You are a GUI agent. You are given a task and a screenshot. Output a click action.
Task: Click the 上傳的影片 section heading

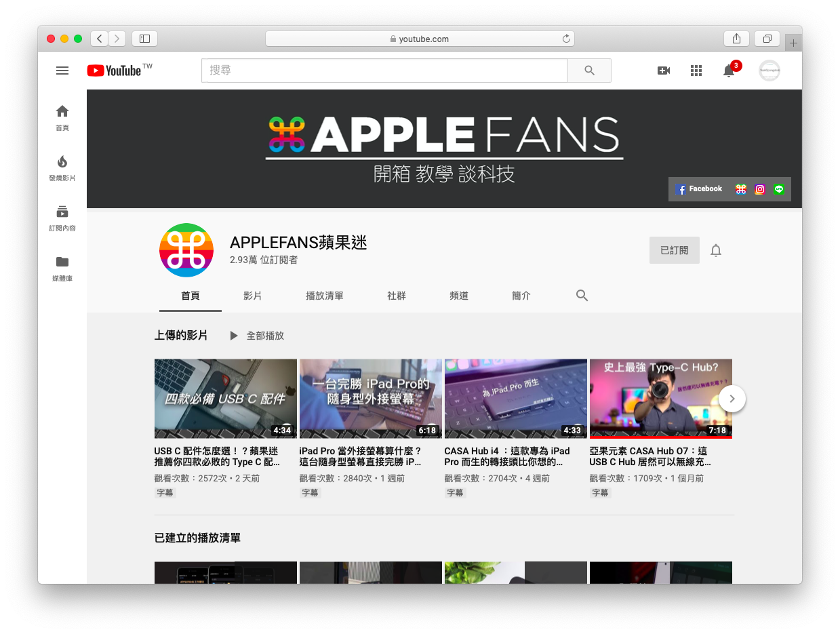181,336
